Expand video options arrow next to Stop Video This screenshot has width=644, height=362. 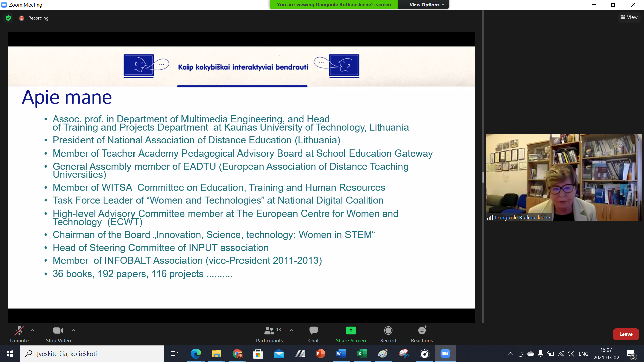pos(74,330)
